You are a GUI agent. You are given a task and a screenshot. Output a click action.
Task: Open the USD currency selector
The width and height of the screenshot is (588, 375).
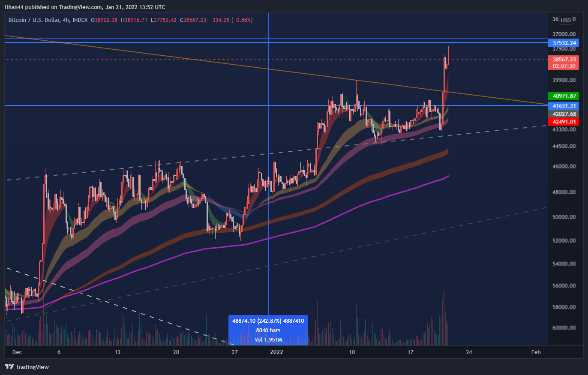(566, 20)
